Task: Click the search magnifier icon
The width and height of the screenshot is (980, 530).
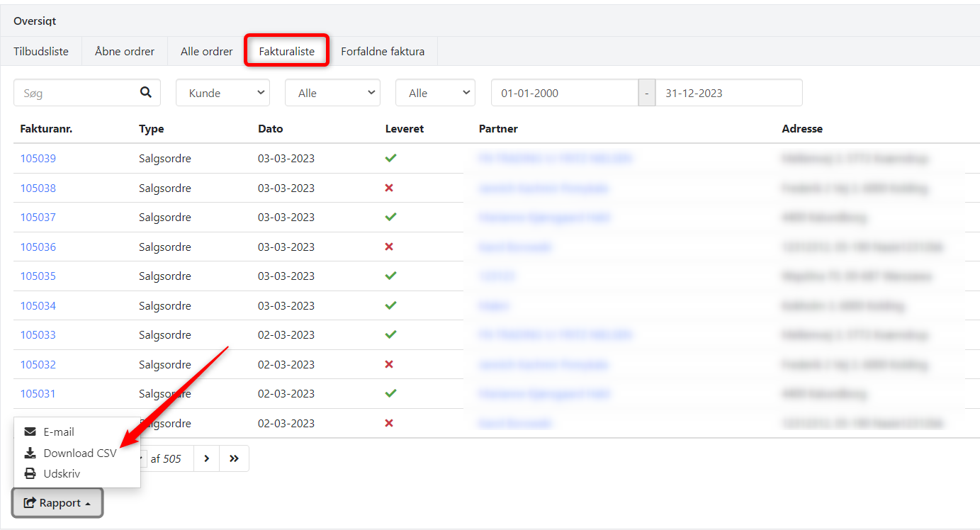Action: pos(146,92)
